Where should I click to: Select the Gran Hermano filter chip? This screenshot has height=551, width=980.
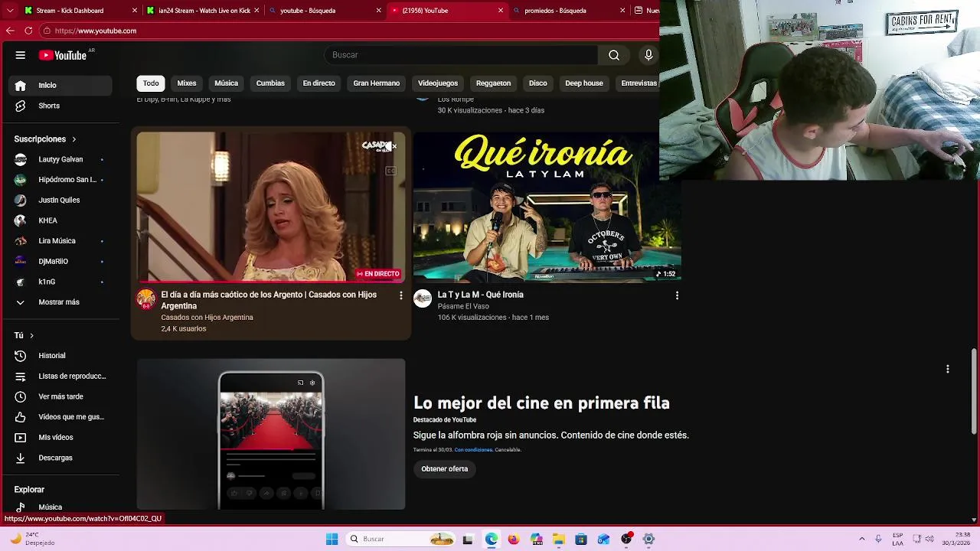tap(376, 83)
